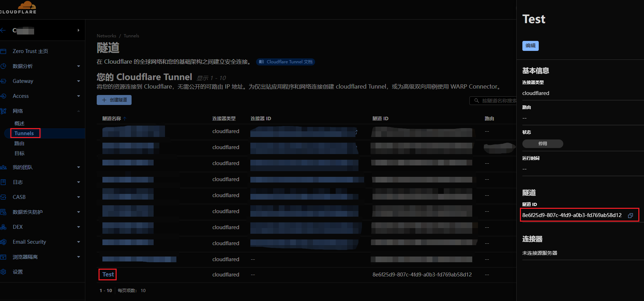Open the Test tunnel link in the table
This screenshot has height=301, width=644.
pos(108,274)
